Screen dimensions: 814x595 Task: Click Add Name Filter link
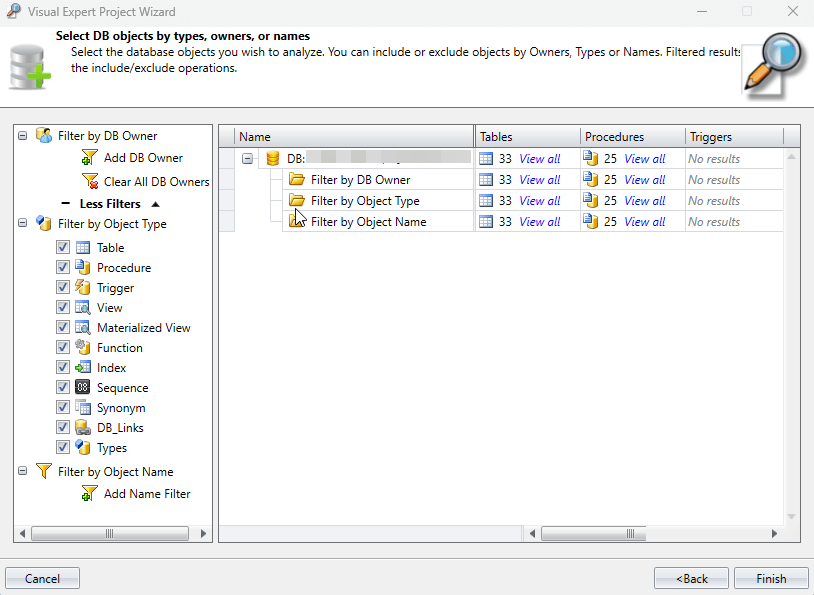pyautogui.click(x=147, y=494)
